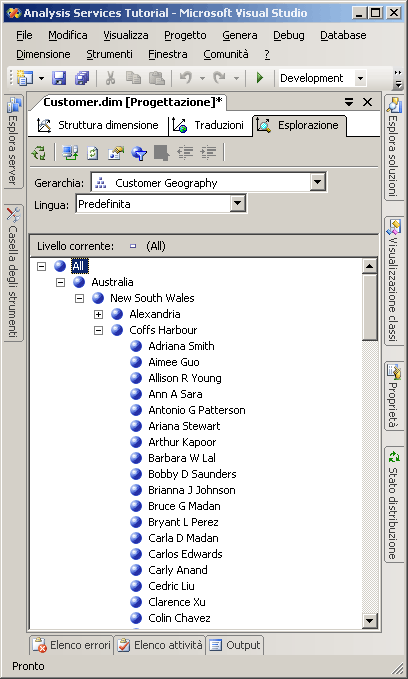
Task: Click the Refresh icon in browser toolbar
Action: pos(93,152)
